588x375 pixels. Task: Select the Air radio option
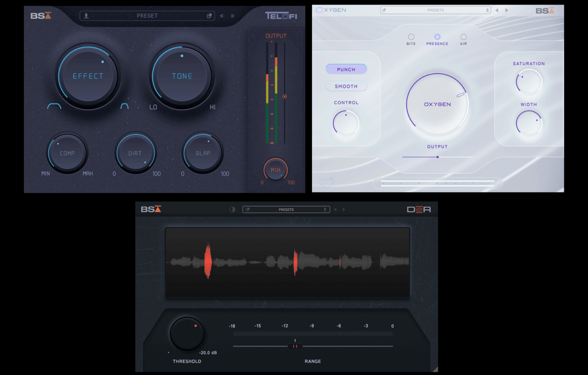click(463, 37)
